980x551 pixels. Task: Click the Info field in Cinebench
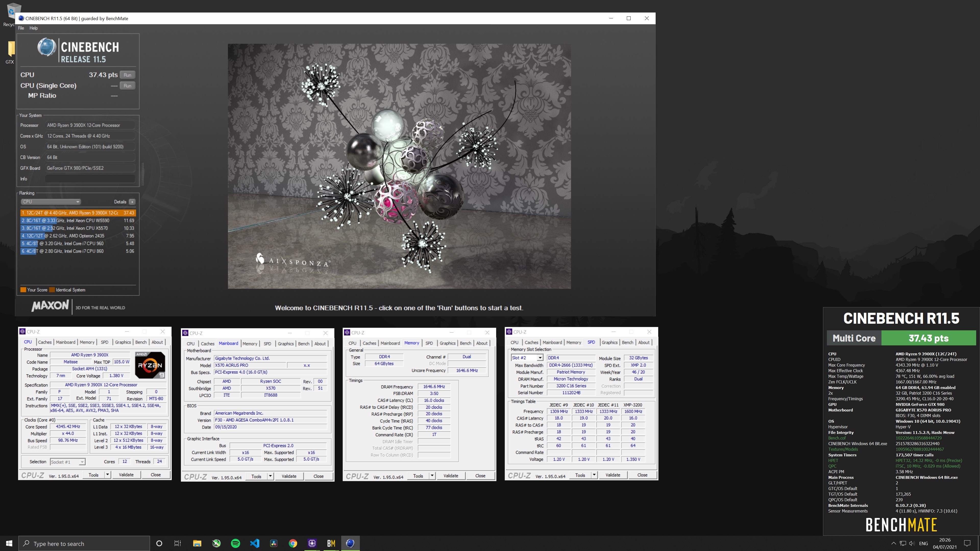pos(90,179)
